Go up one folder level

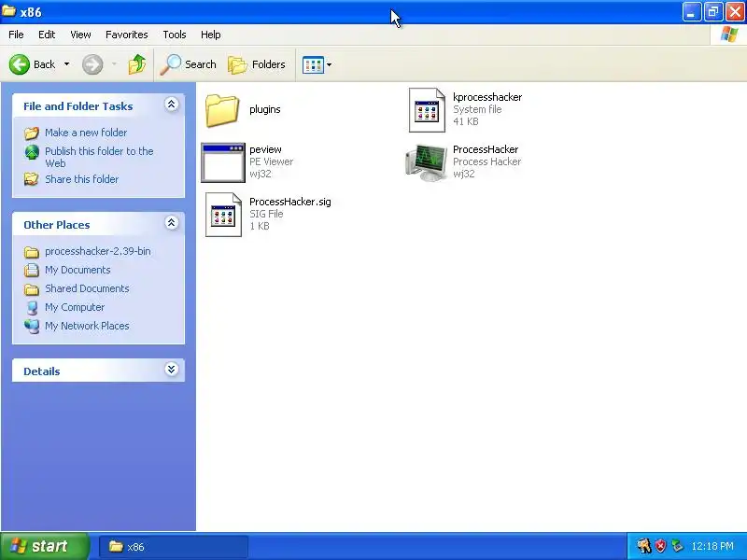[x=137, y=64]
